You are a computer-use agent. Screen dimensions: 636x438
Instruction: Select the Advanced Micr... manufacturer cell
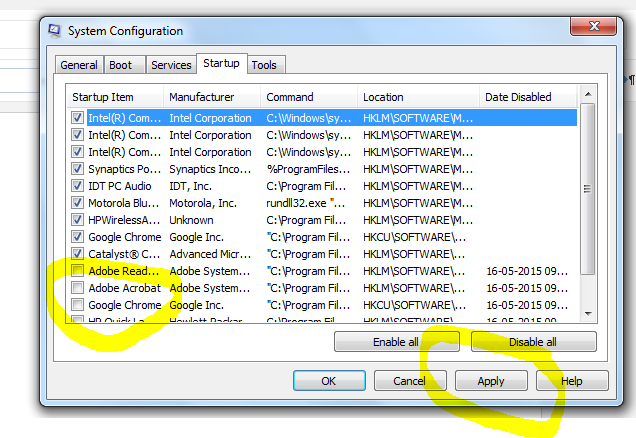(x=210, y=254)
